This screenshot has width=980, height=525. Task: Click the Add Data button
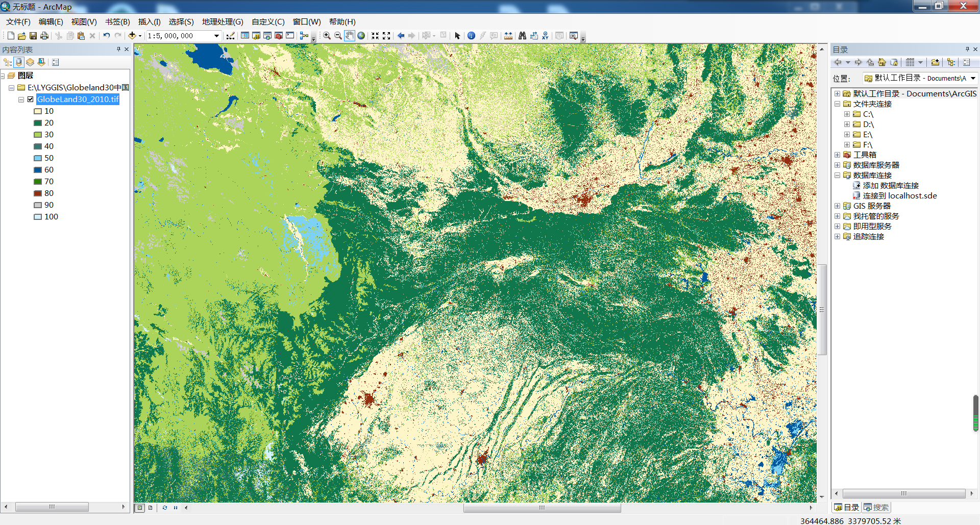132,36
